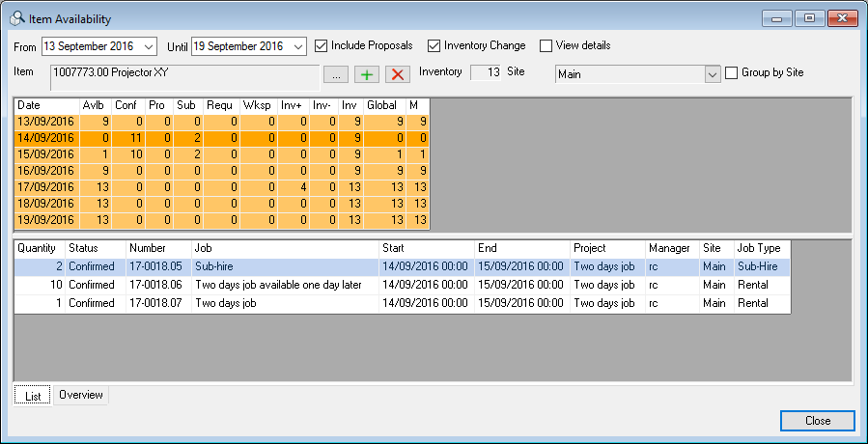The height and width of the screenshot is (444, 868).
Task: Switch to the Overview tab
Action: pos(81,395)
